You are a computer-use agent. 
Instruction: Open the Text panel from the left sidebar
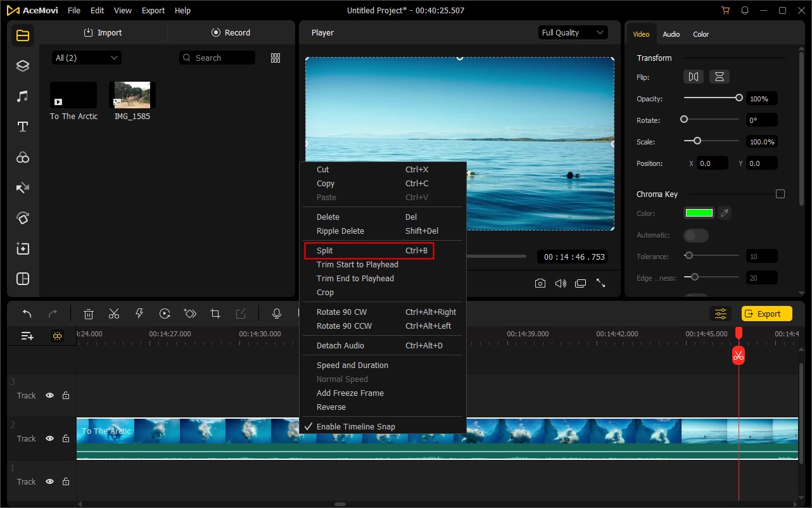[x=23, y=127]
